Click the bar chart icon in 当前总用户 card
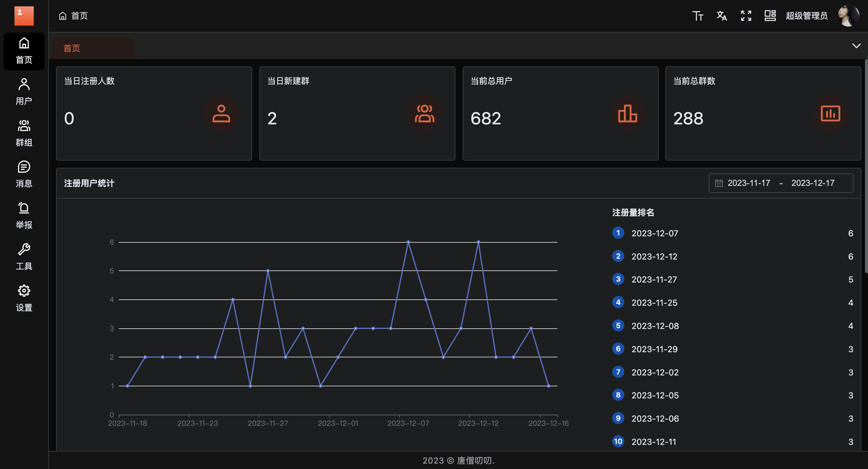 (x=628, y=113)
